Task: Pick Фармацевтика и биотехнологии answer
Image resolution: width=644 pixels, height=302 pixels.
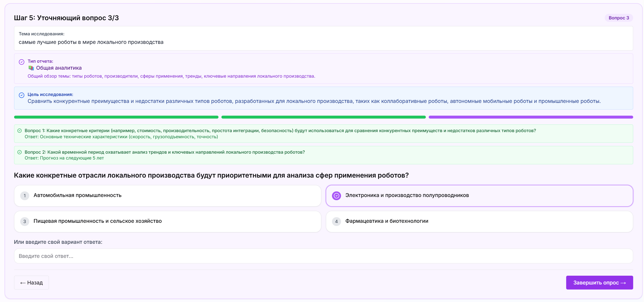Action: (479, 221)
